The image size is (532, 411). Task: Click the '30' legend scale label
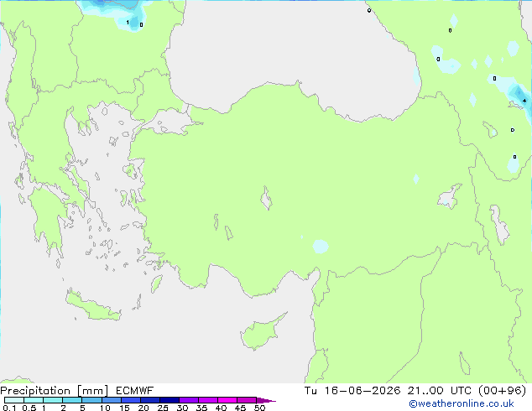182,408
